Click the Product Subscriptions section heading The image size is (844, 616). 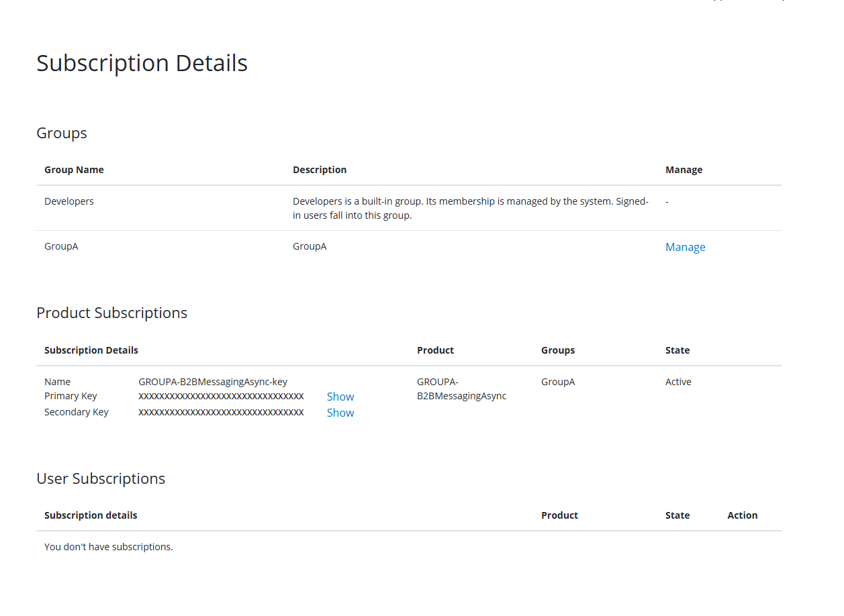(x=111, y=313)
